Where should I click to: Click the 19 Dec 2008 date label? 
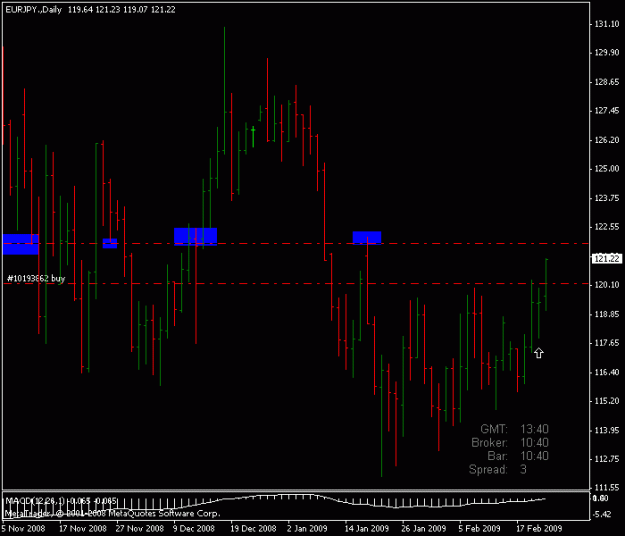coord(253,528)
